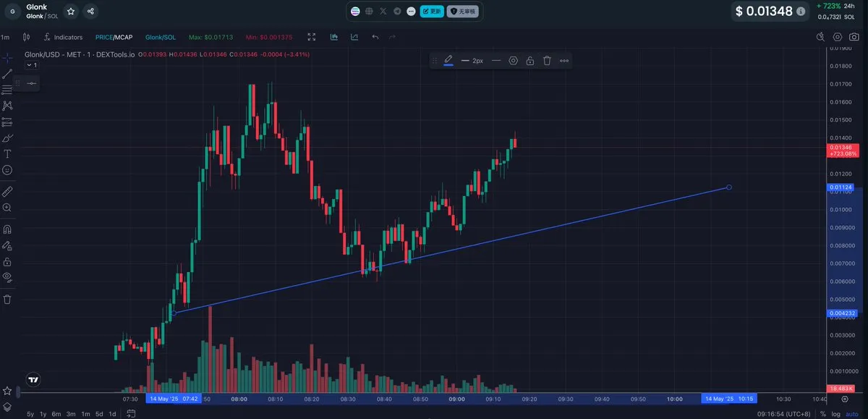Toggle the auto scale button
This screenshot has height=419, width=868.
(852, 414)
